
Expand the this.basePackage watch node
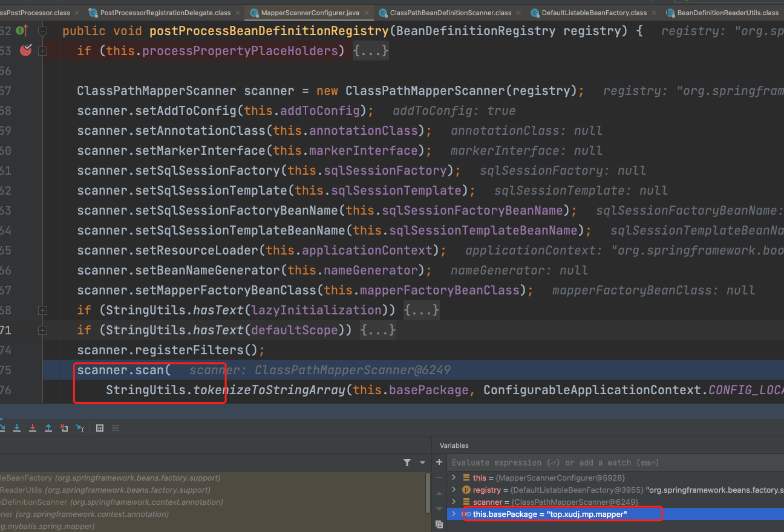(454, 514)
